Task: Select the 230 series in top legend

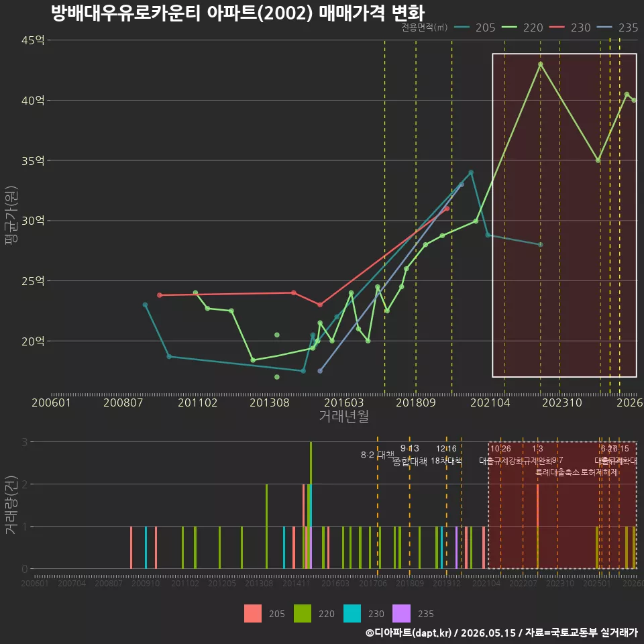Action: (570, 28)
